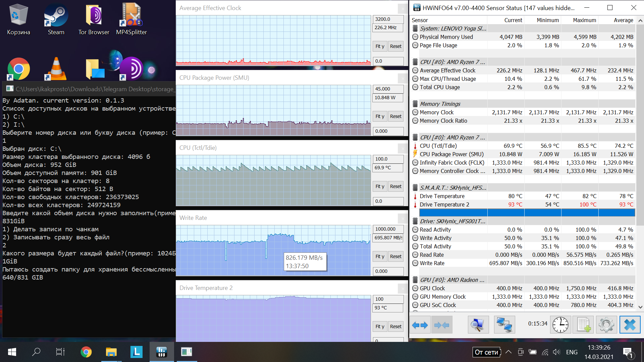Click the highlighted blue selected sensor row

(x=527, y=213)
